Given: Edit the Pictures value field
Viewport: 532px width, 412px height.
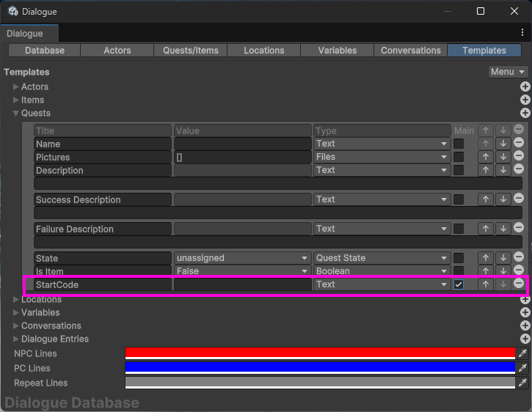Looking at the screenshot, I should point(242,157).
